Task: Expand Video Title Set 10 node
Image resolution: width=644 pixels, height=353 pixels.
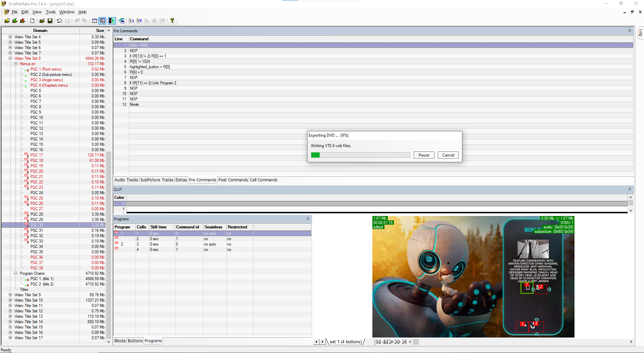Action: (x=10, y=300)
